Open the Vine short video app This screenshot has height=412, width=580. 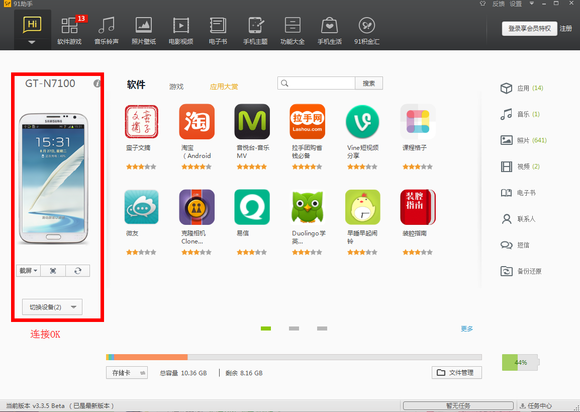[x=362, y=122]
